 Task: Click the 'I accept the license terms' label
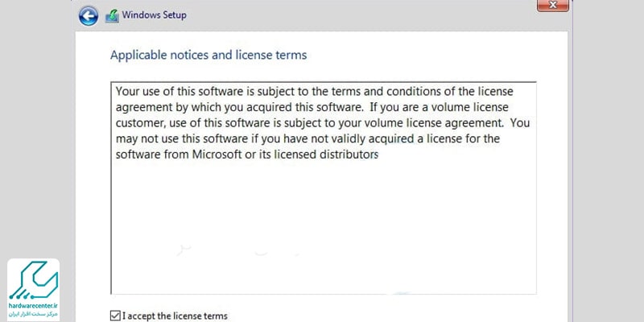(x=175, y=316)
